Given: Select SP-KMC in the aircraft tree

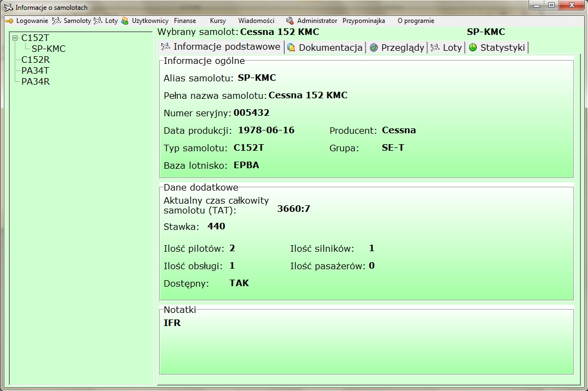Looking at the screenshot, I should click(49, 49).
